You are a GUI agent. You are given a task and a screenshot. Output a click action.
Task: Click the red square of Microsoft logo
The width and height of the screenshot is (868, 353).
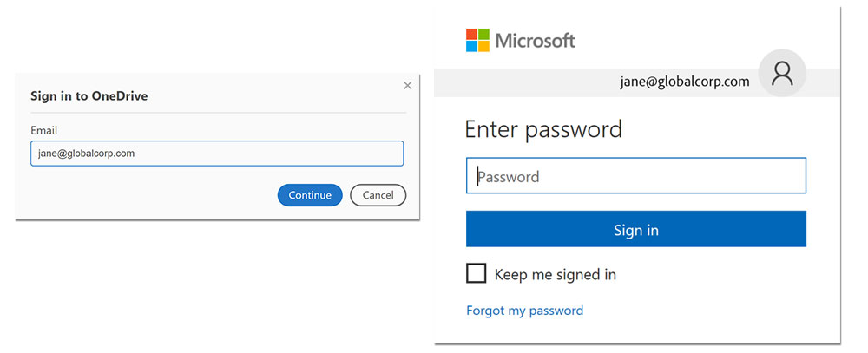click(x=471, y=34)
